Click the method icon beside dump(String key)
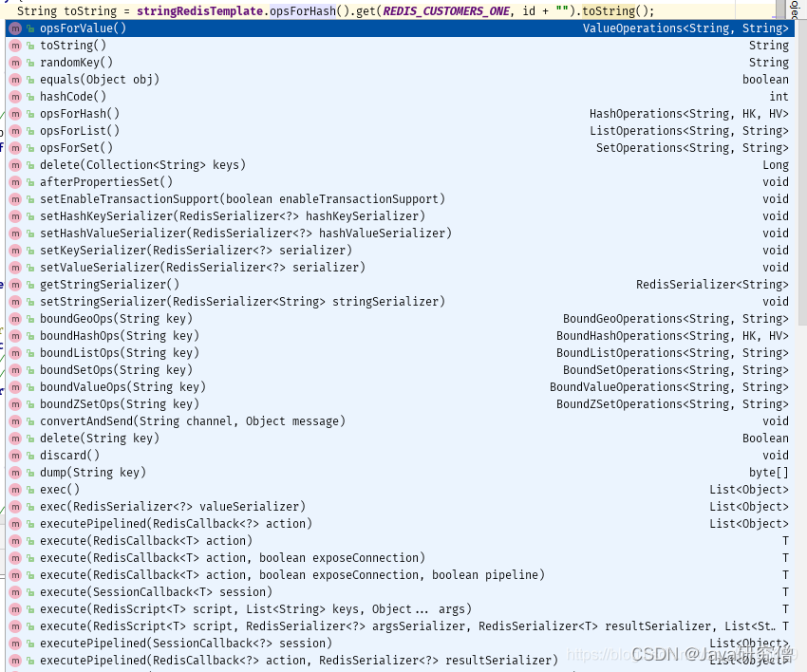 tap(15, 473)
